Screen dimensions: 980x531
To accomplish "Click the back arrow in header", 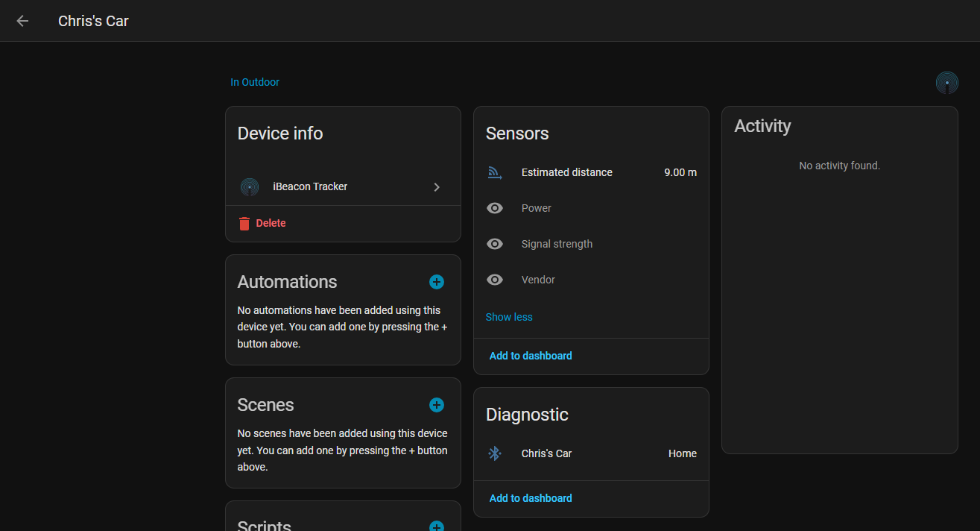I will [x=22, y=21].
